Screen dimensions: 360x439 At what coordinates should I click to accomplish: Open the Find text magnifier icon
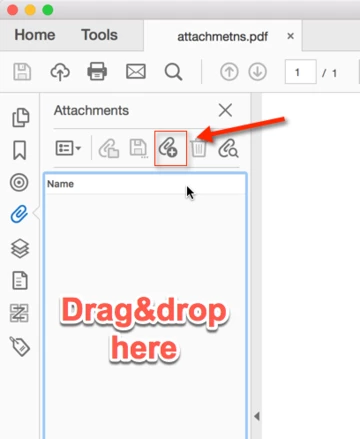point(173,72)
